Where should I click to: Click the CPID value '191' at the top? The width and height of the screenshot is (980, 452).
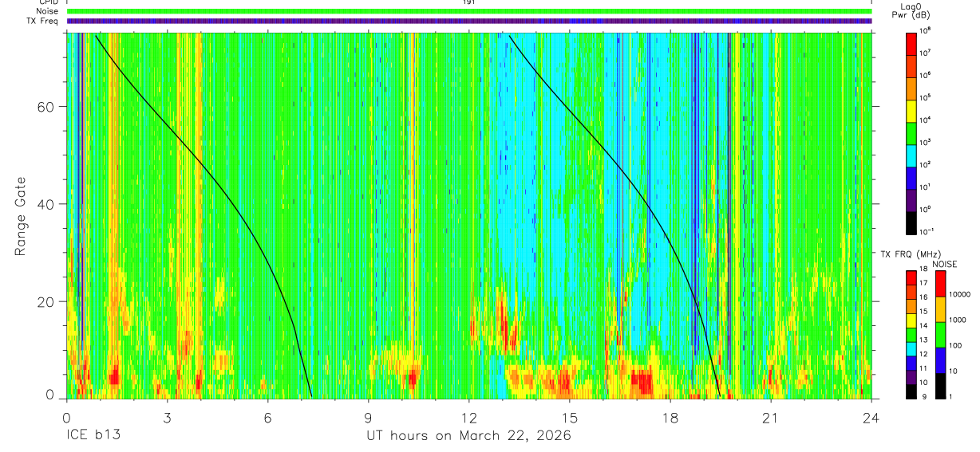(468, 2)
